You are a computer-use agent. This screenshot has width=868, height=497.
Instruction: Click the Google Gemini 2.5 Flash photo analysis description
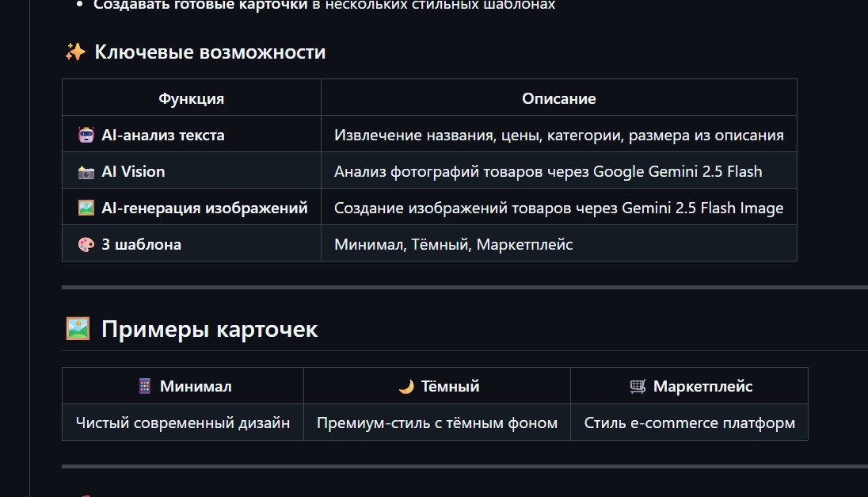(x=547, y=171)
